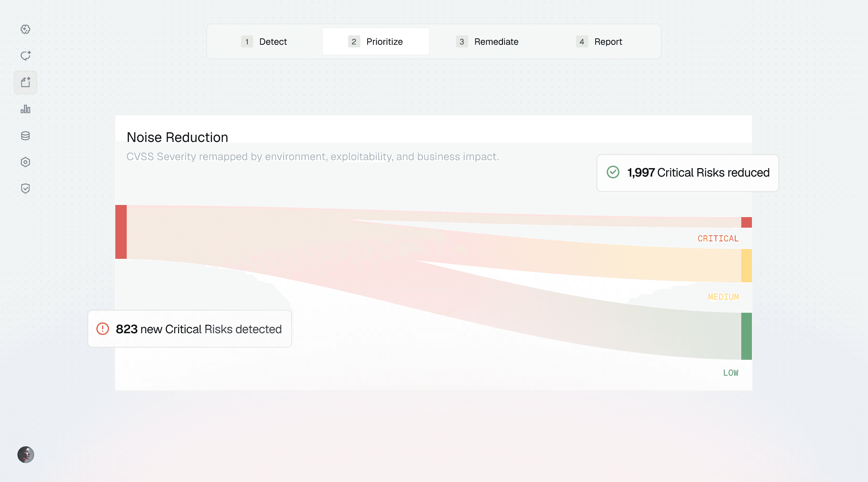Open the Report step tab
Image resolution: width=868 pixels, height=482 pixels.
[x=599, y=41]
